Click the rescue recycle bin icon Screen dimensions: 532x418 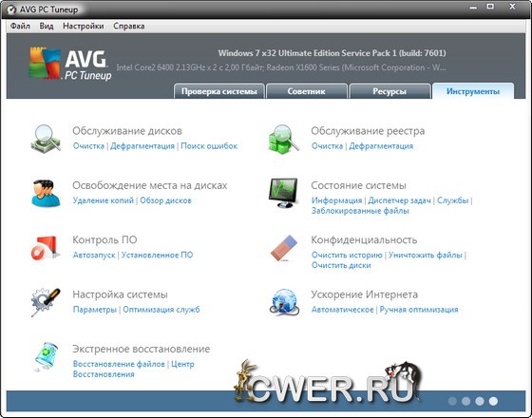click(47, 356)
